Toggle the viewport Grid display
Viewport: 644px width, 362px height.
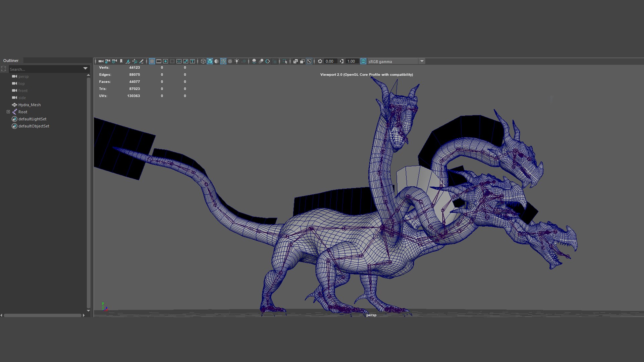point(152,61)
